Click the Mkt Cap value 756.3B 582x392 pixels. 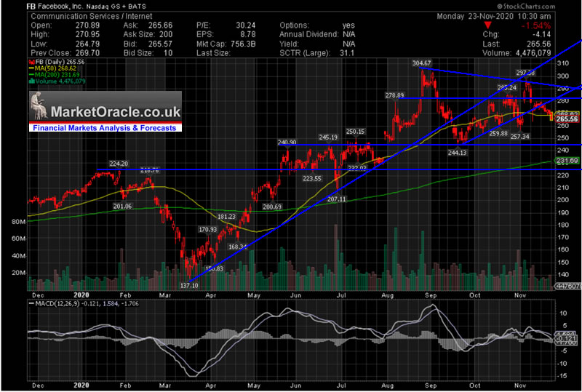[x=242, y=44]
